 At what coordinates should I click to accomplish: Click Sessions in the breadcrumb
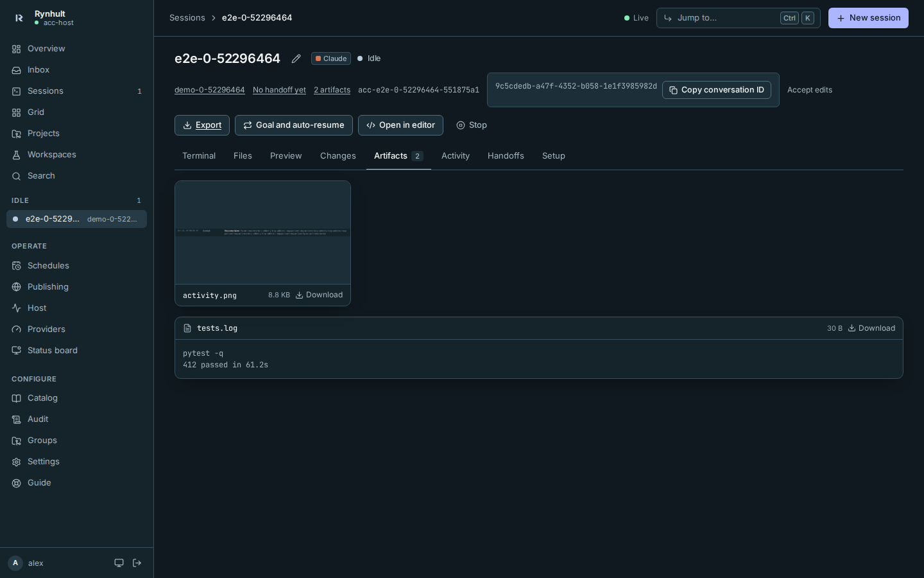pos(187,18)
